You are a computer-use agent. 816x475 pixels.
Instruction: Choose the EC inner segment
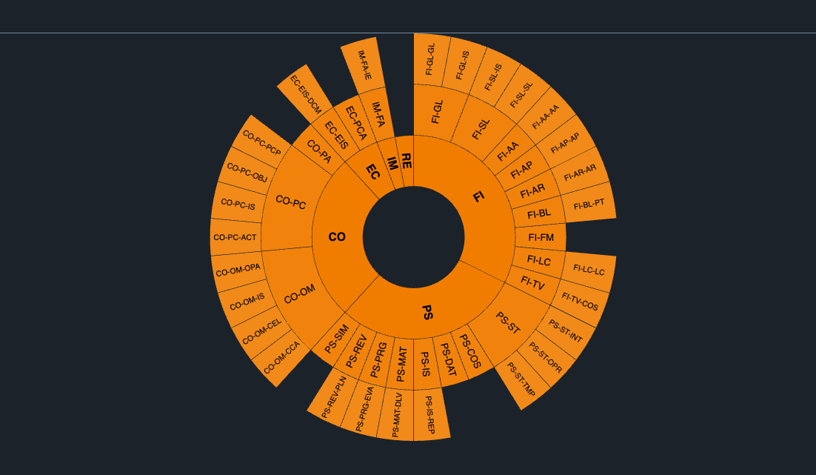[x=372, y=172]
